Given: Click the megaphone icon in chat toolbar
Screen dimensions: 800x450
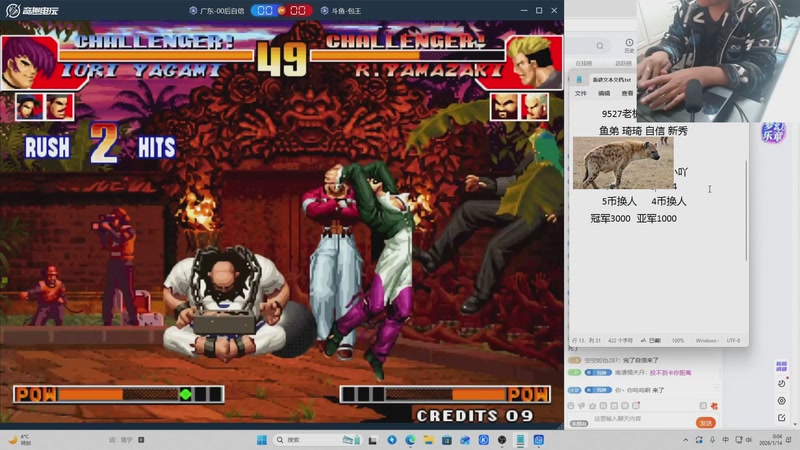Looking at the screenshot, I should click(x=582, y=406).
